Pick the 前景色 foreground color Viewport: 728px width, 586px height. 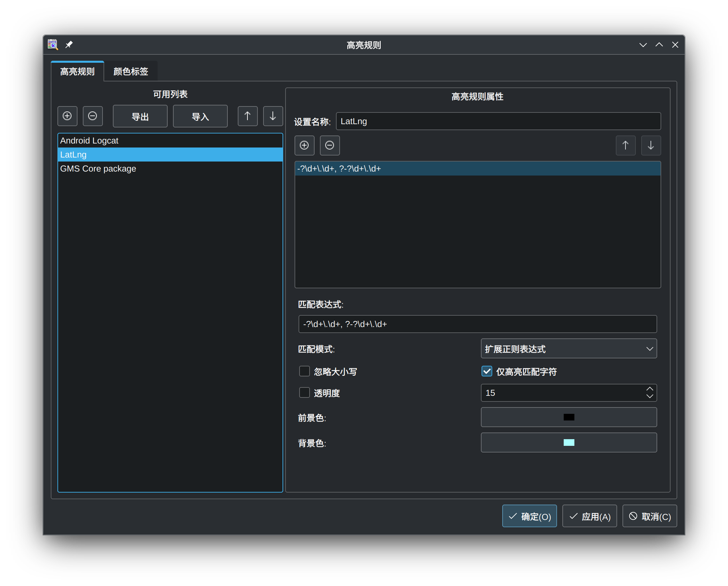tap(569, 417)
